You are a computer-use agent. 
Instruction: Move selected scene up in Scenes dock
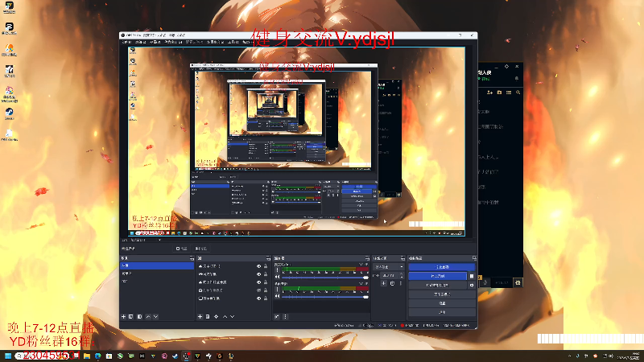[x=148, y=316]
